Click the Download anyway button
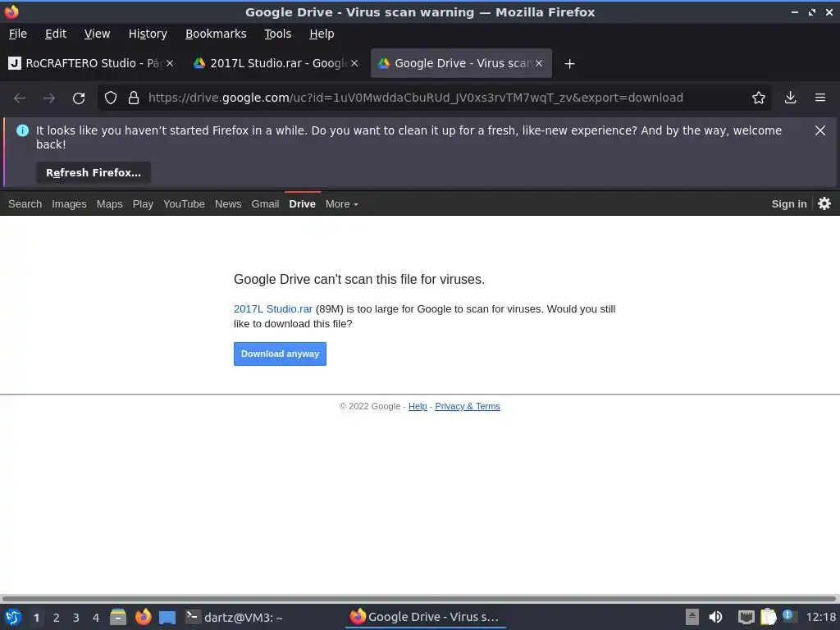Screen dimensions: 840x630 click(x=280, y=354)
